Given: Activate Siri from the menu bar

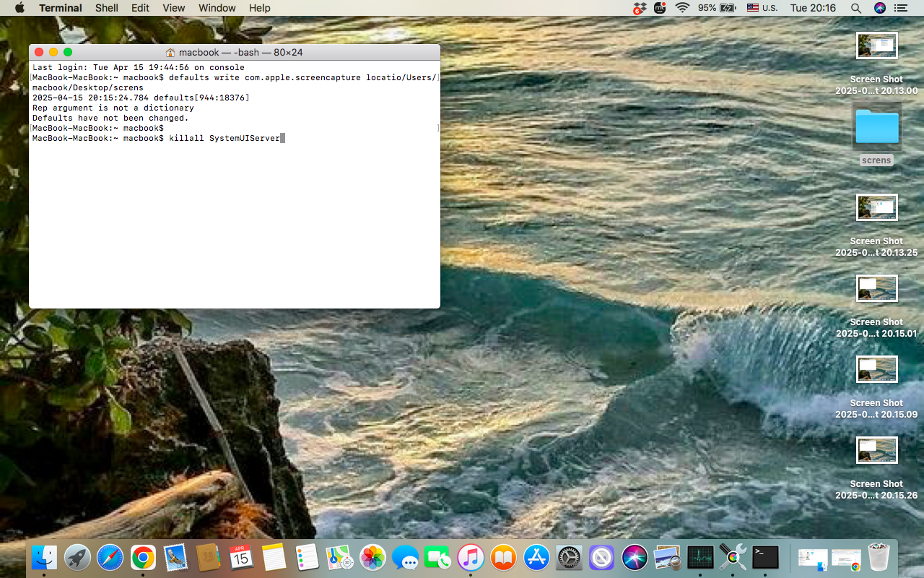Looking at the screenshot, I should [879, 8].
